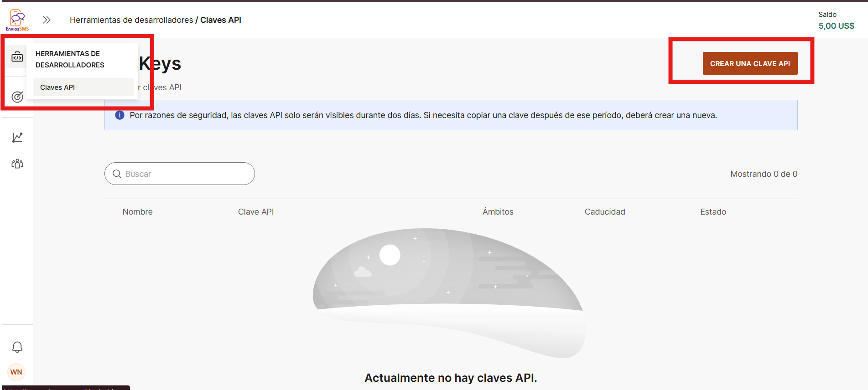Expand the sidebar with double chevron

[47, 20]
